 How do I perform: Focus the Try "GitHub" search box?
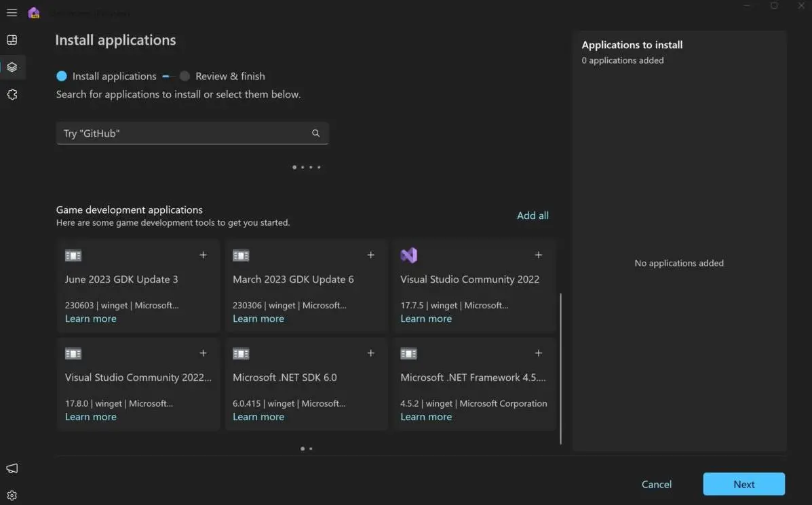pos(183,134)
